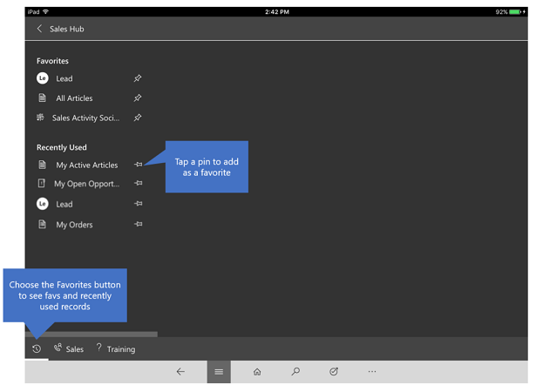Toggle the hamburger menu button

219,372
